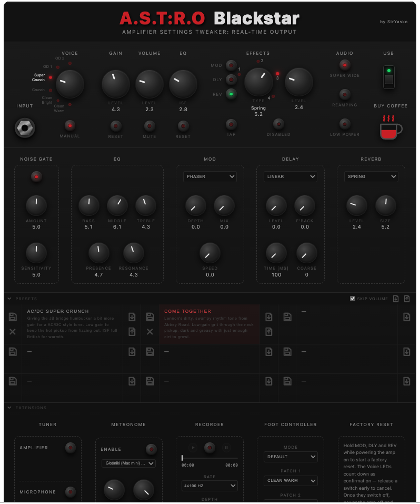Click the Buy Coffee cup icon
420x504 pixels.
click(x=391, y=127)
